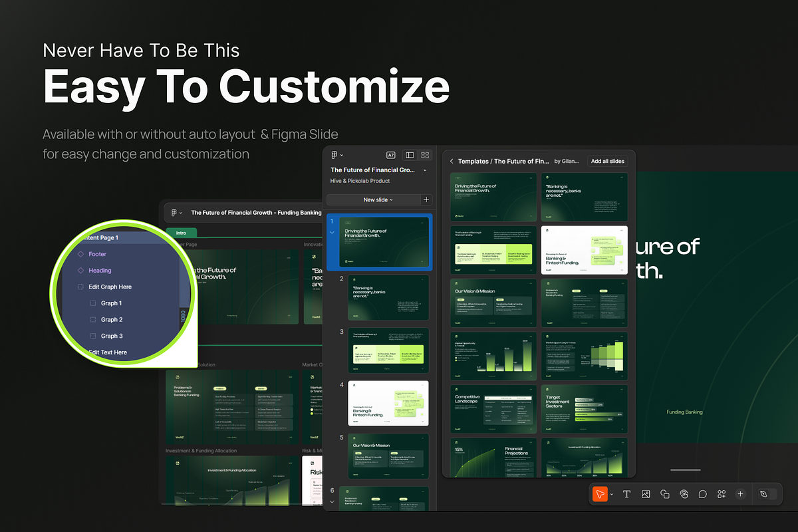798x532 pixels.
Task: Open the Intro section tab in background window
Action: 181,233
